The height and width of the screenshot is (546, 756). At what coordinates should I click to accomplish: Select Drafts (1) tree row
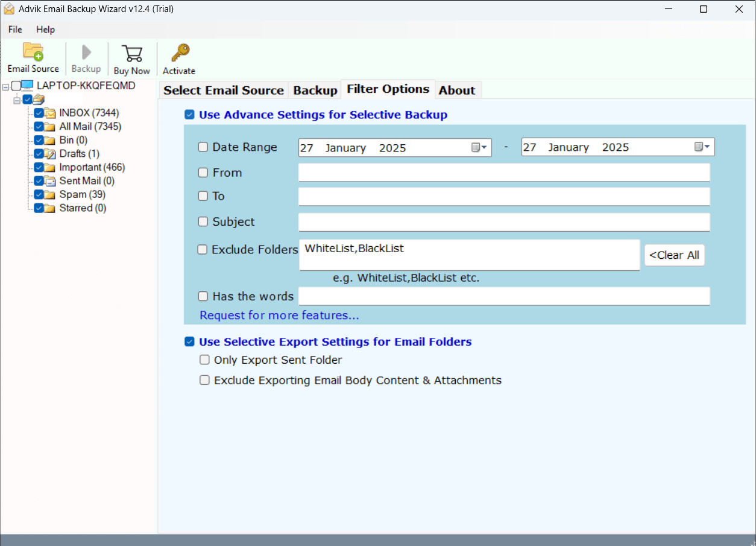tap(80, 154)
